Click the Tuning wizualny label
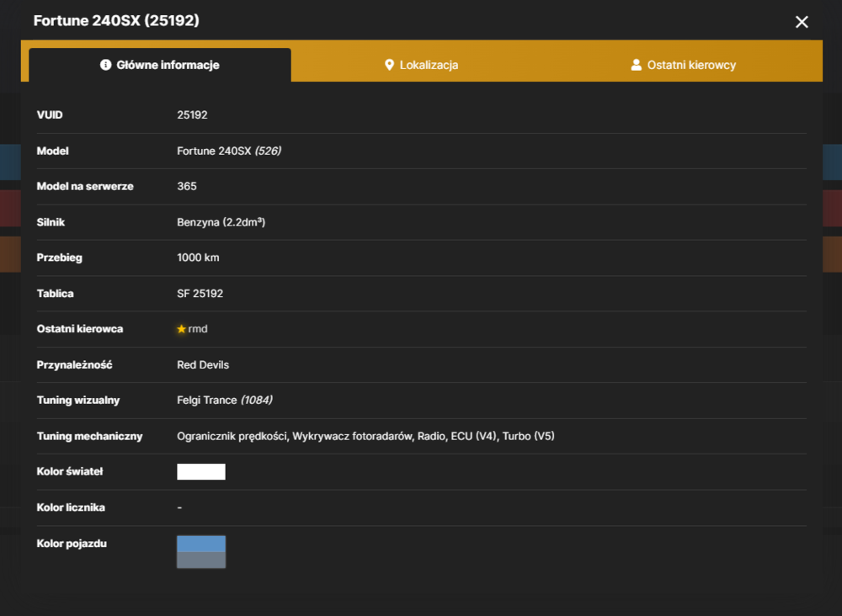 tap(78, 401)
